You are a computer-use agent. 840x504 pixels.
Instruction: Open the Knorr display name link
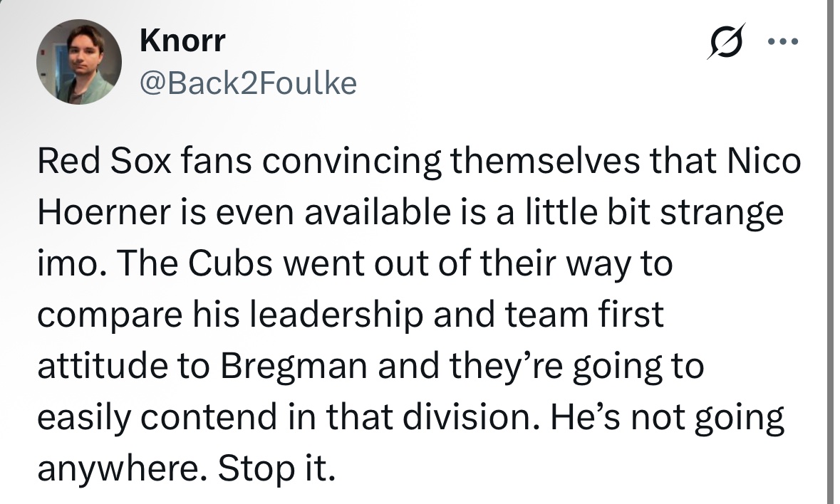(182, 41)
